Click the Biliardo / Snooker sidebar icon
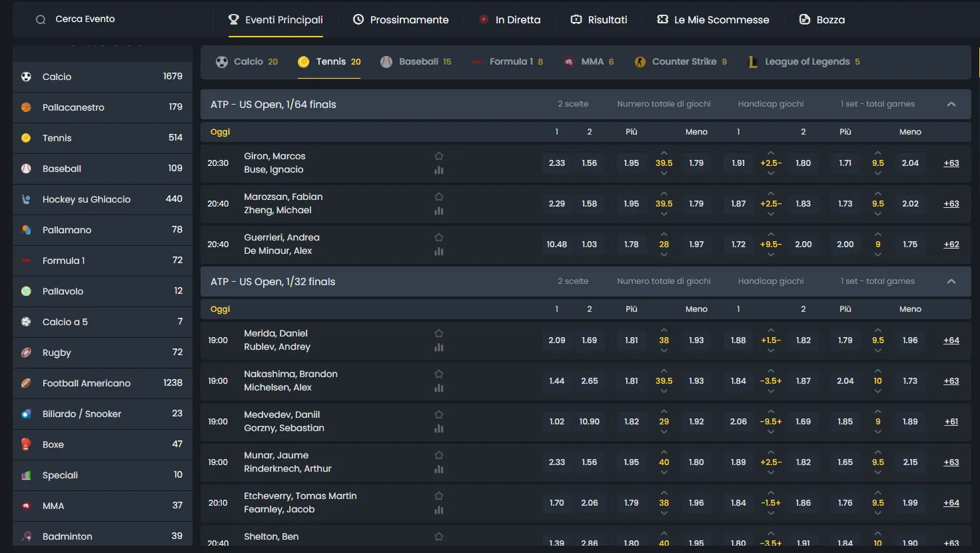This screenshot has width=980, height=553. point(26,414)
